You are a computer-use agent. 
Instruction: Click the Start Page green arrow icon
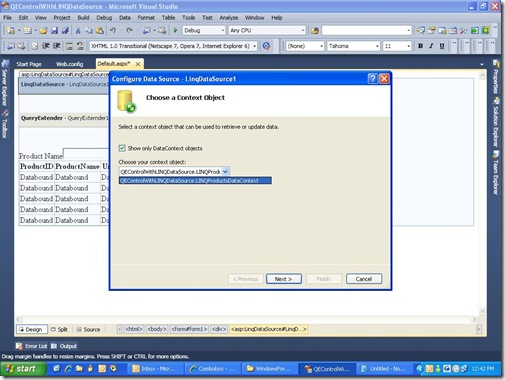[x=475, y=30]
